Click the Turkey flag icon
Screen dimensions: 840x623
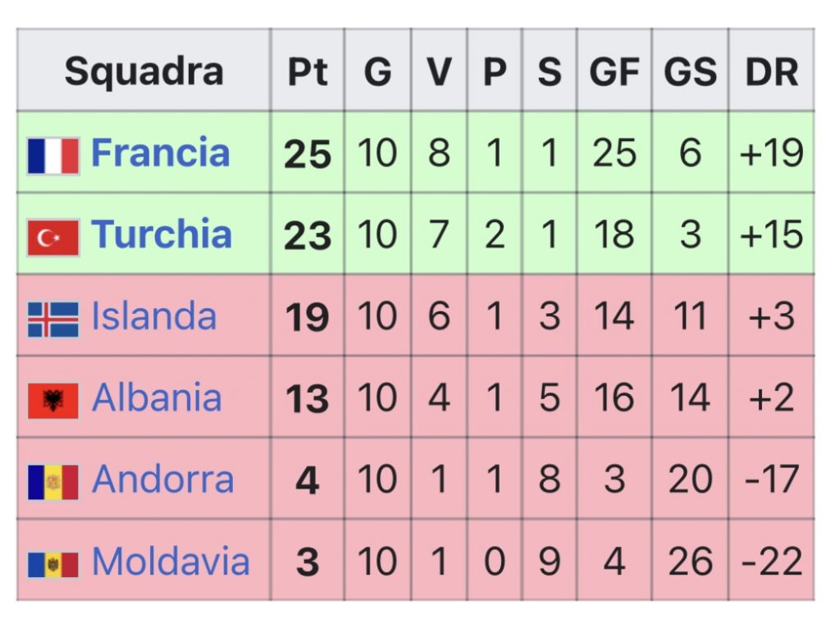click(x=53, y=238)
